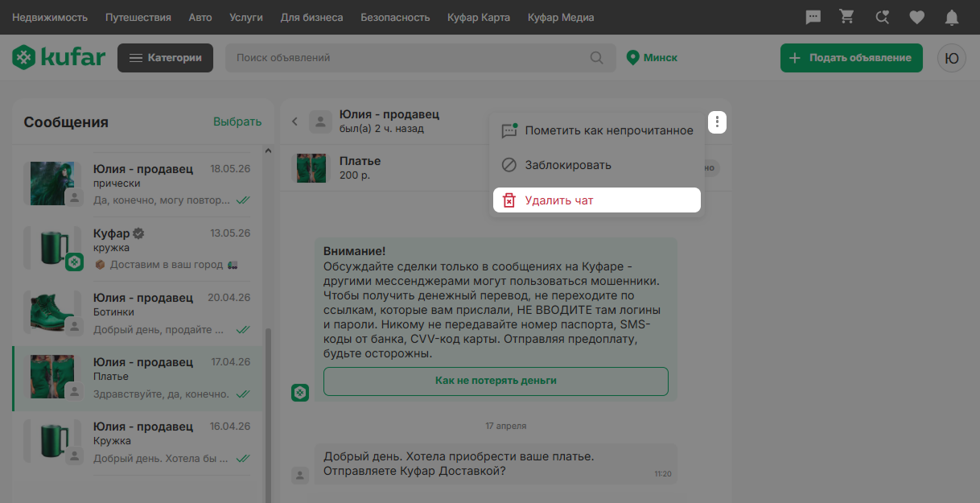This screenshot has width=980, height=503.
Task: Open Куфар Карта link
Action: coord(479,17)
